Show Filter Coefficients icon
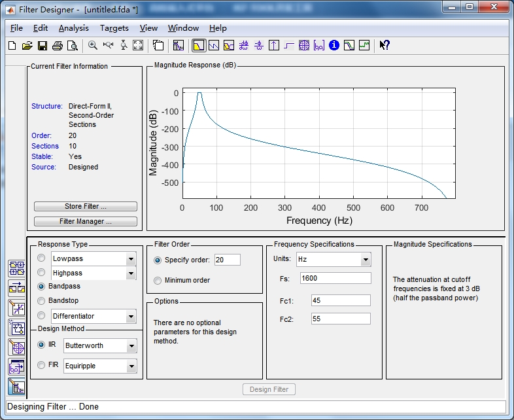Screen dimensions: 514x420 (x=319, y=46)
